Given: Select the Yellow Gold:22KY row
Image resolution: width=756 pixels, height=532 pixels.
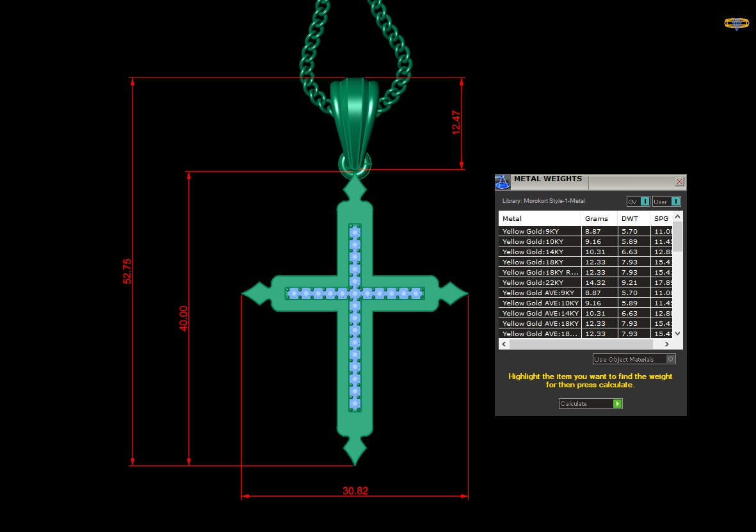Looking at the screenshot, I should click(x=585, y=282).
